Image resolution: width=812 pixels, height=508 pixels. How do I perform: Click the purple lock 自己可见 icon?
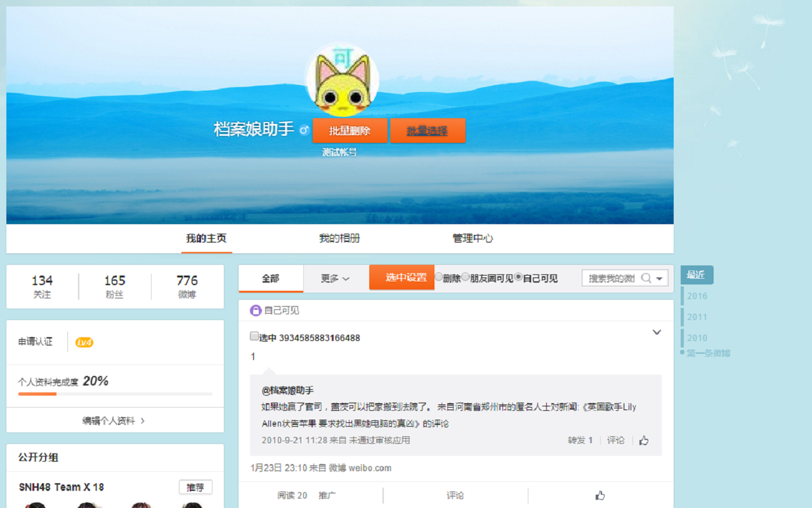tap(256, 311)
